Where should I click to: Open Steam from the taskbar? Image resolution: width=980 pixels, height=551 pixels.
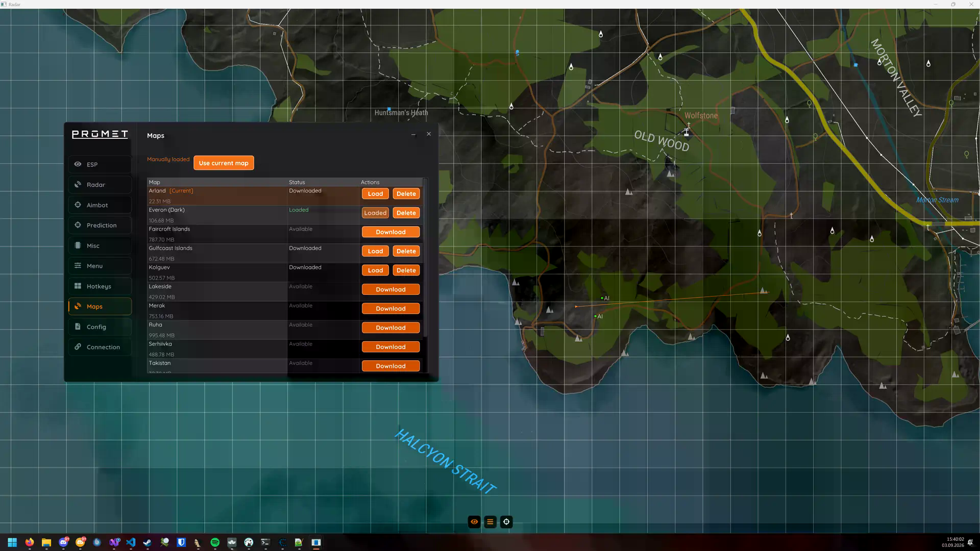pyautogui.click(x=148, y=542)
